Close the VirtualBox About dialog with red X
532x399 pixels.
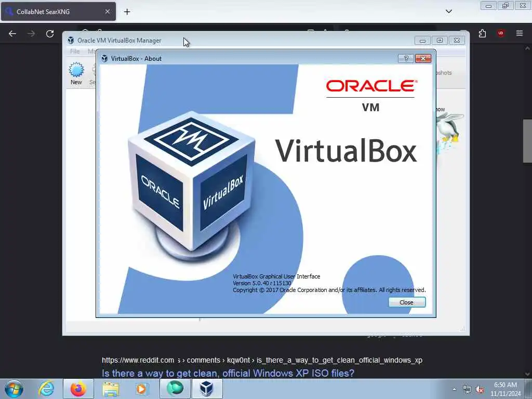click(423, 58)
